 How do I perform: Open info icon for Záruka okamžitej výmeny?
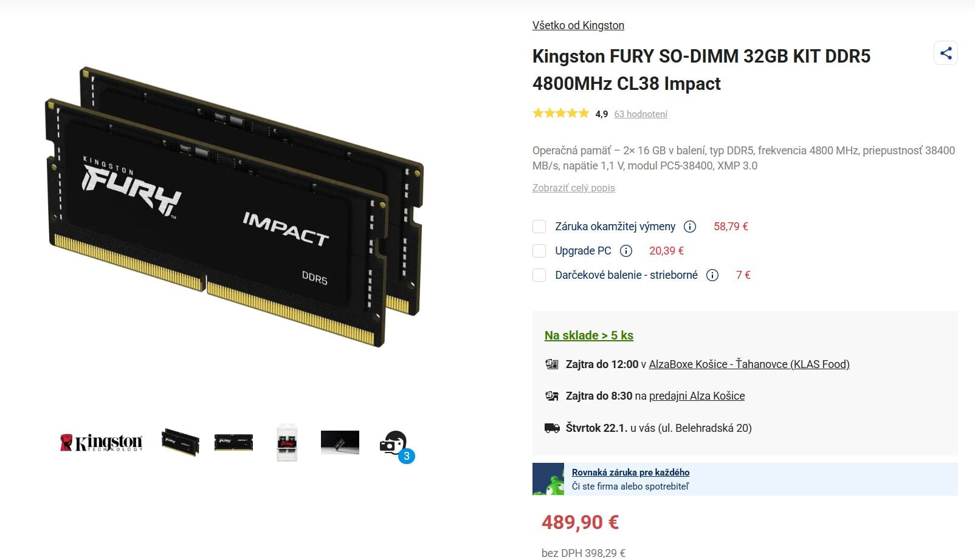690,227
